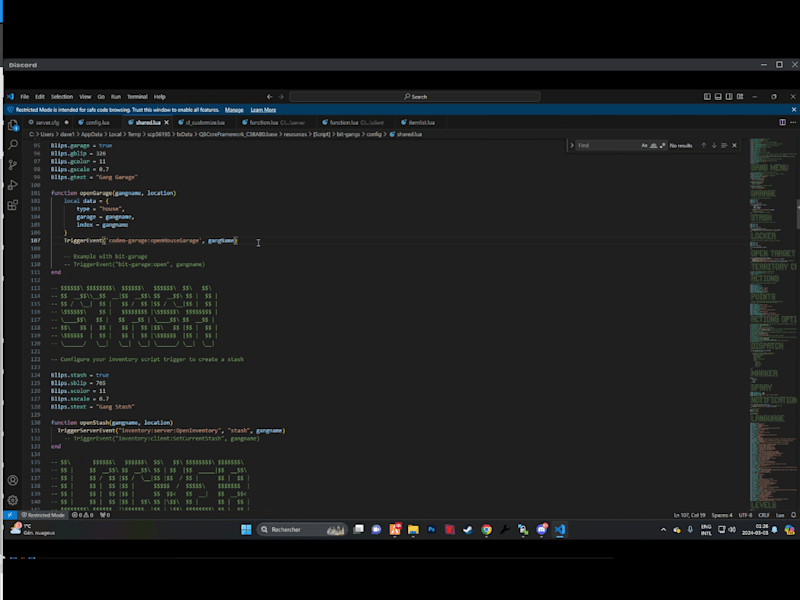Open the errors and warnings status item
Viewport: 800px width, 600px height.
click(83, 515)
